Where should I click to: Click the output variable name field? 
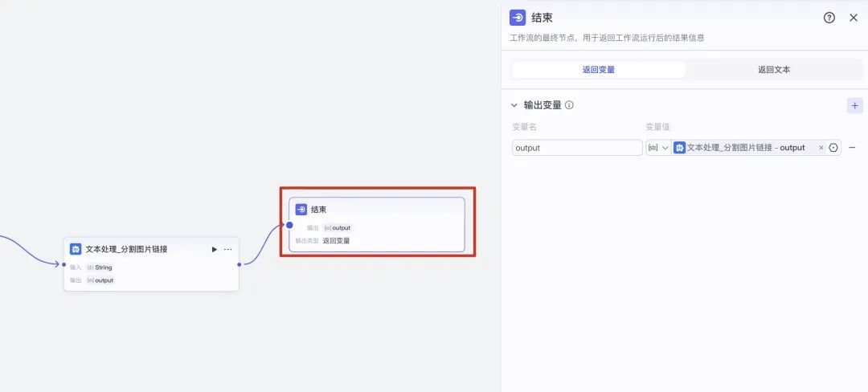click(577, 148)
